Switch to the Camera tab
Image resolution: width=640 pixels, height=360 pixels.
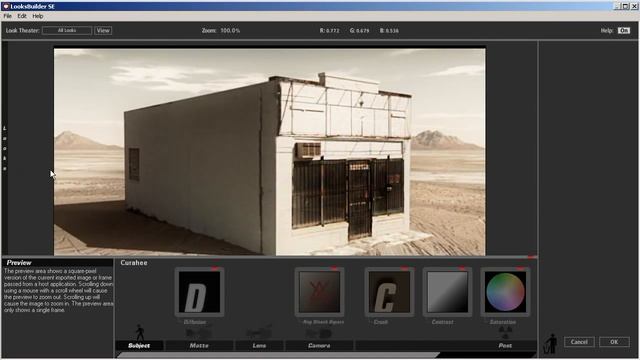point(319,346)
